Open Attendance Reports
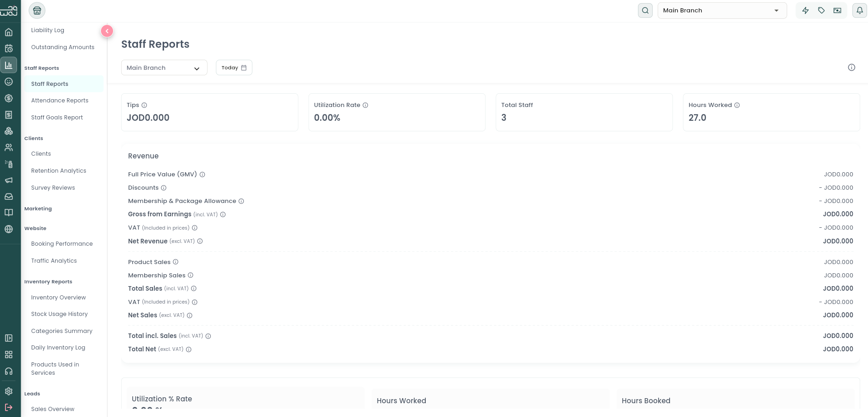The width and height of the screenshot is (868, 417). [60, 101]
